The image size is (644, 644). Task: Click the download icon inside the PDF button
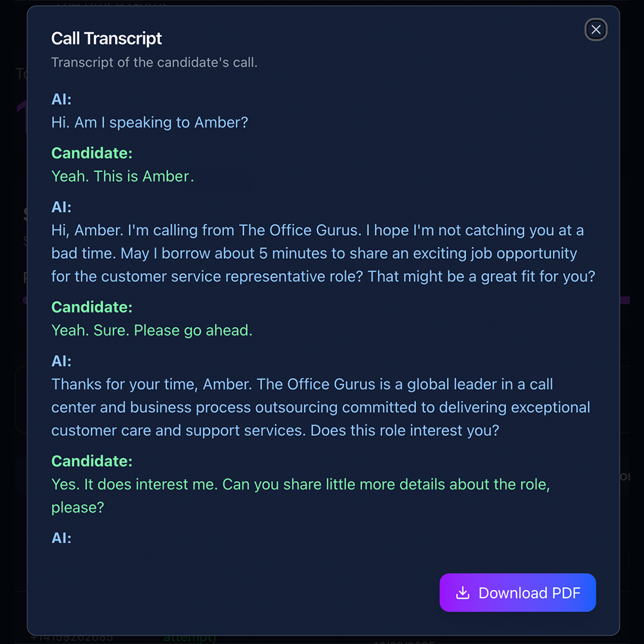(462, 592)
